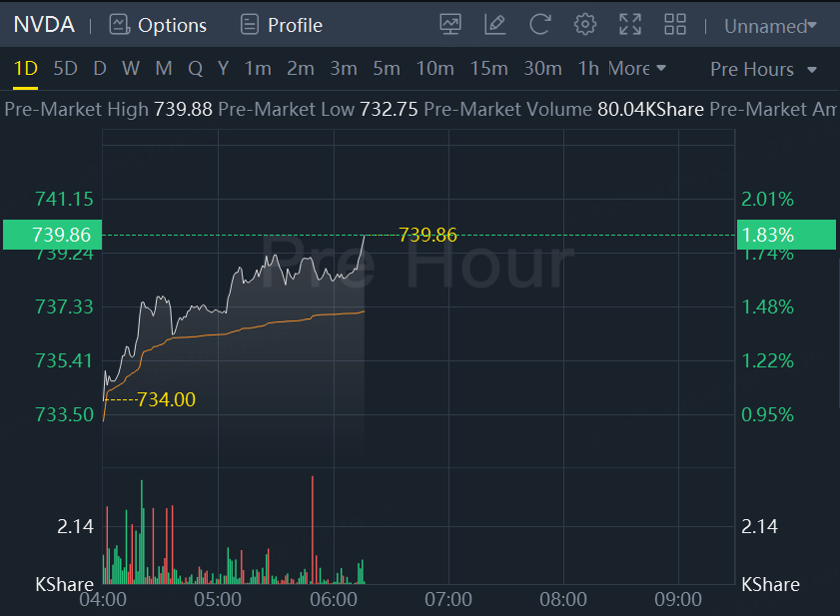Open the Pre Hours session dropdown
840x616 pixels.
point(763,69)
